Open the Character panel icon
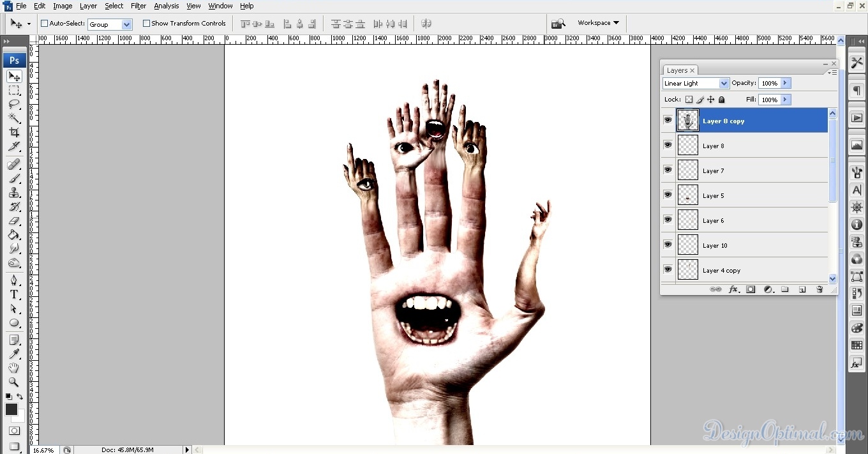Screen dimensions: 868x454 click(x=857, y=190)
